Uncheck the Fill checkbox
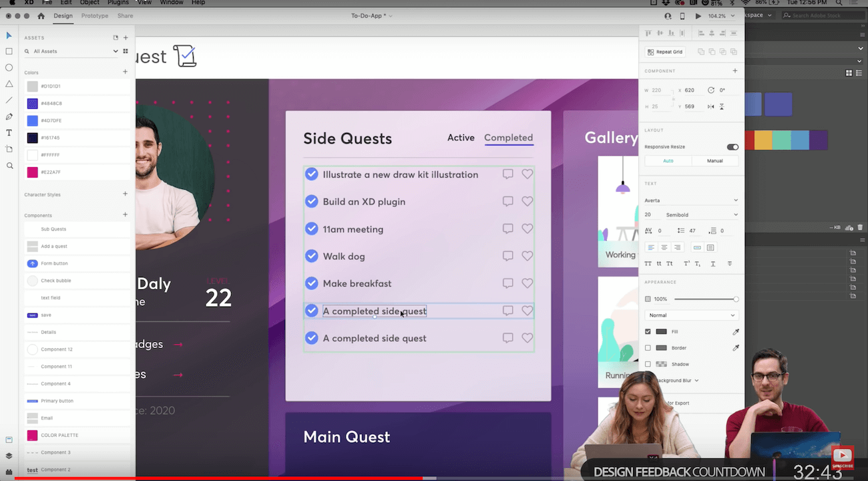 tap(648, 331)
